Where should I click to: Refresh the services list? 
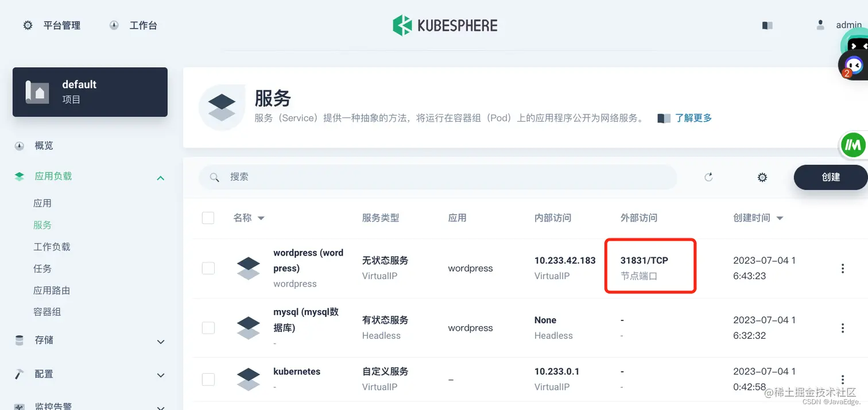(708, 177)
